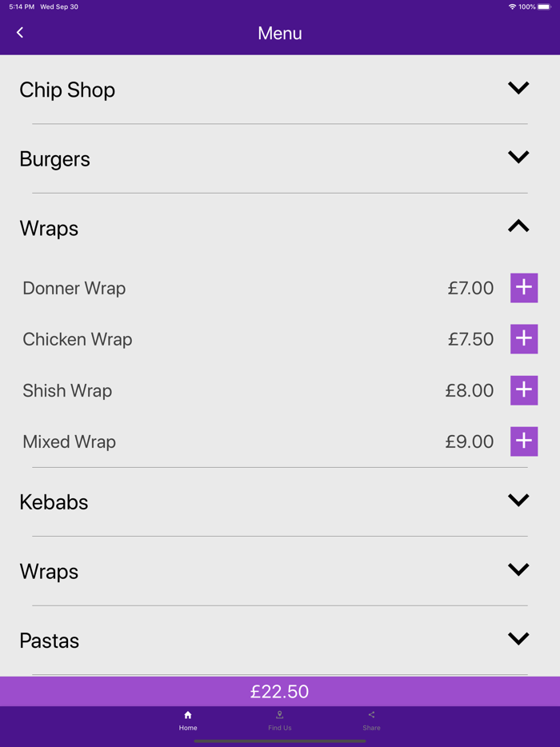The height and width of the screenshot is (747, 560).
Task: Expand the Chip Shop section
Action: [x=518, y=88]
